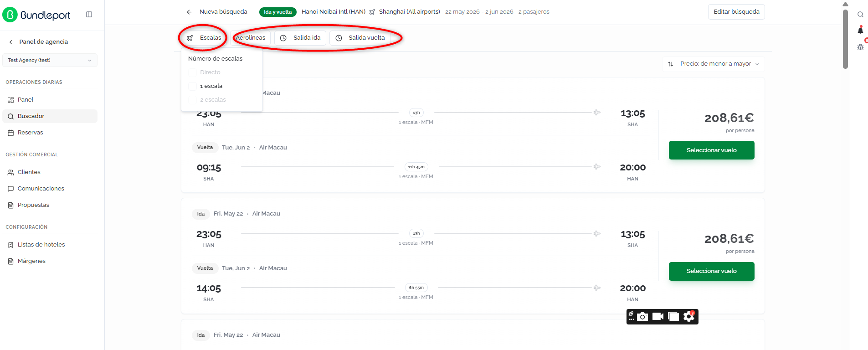Click the Listas de hoteles bookmark icon
This screenshot has width=868, height=350.
(x=10, y=245)
